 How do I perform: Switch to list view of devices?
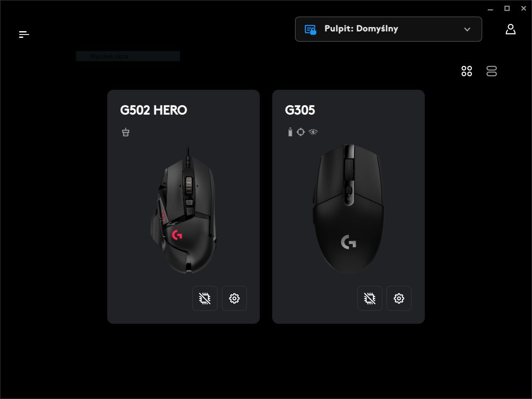pyautogui.click(x=492, y=71)
